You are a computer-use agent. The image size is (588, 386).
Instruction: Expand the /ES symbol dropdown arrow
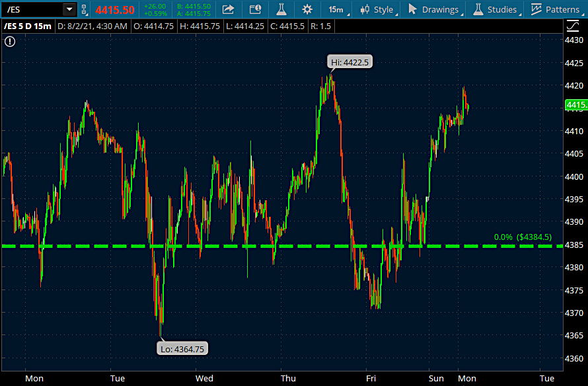click(x=69, y=9)
